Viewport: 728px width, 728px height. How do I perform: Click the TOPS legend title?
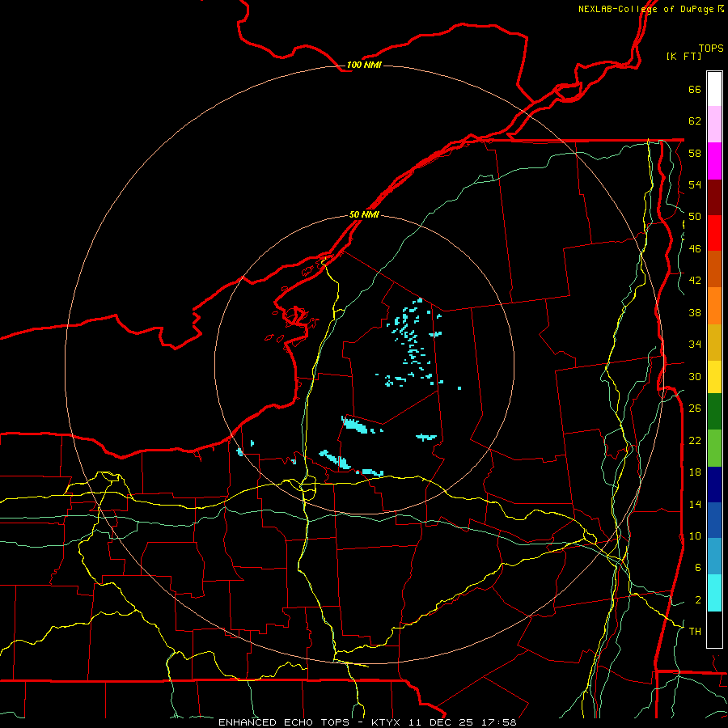coord(711,48)
